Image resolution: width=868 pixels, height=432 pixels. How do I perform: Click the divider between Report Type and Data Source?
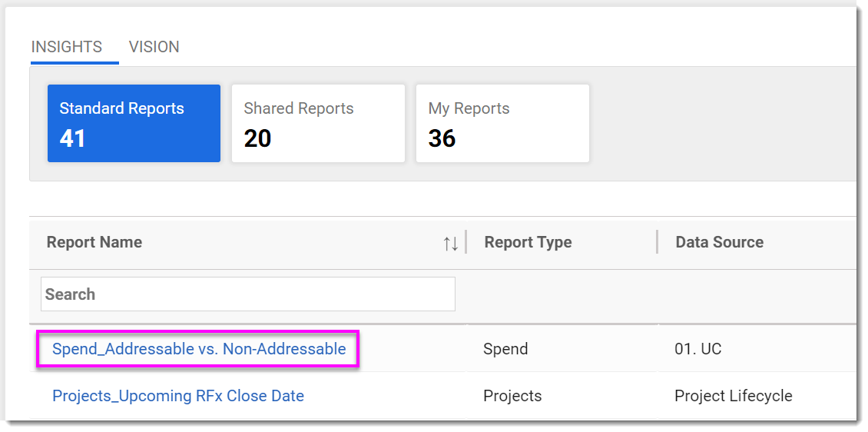(658, 242)
